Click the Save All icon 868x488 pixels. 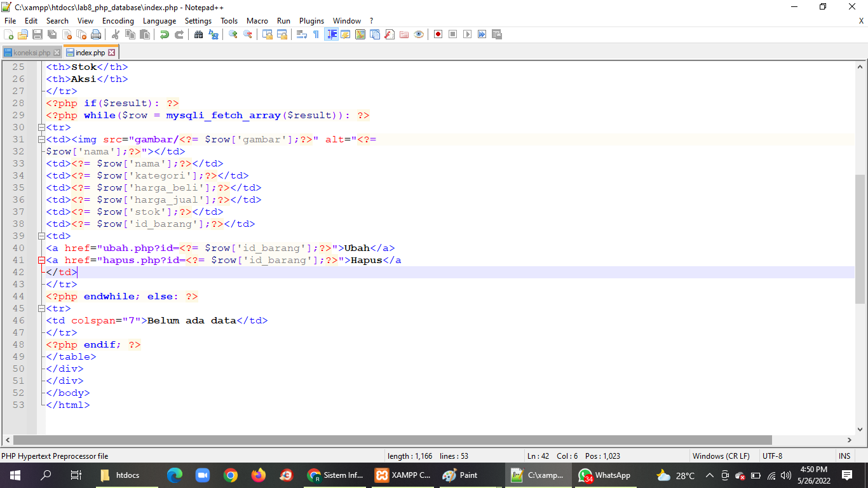pos(52,35)
